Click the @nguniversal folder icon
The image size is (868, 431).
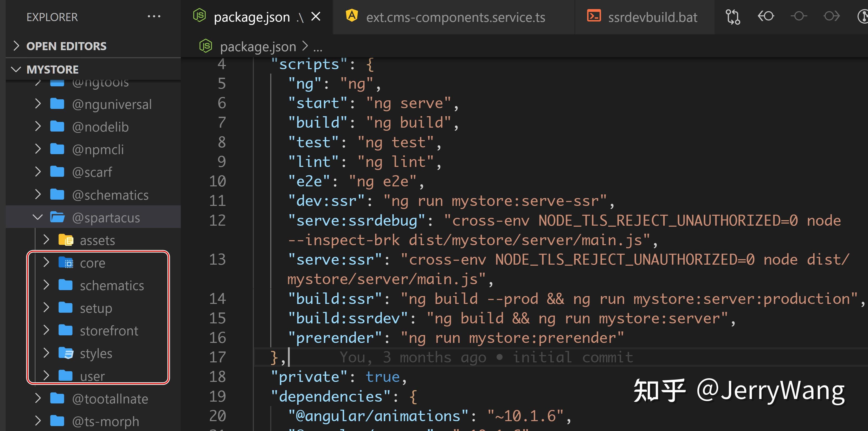coord(57,104)
